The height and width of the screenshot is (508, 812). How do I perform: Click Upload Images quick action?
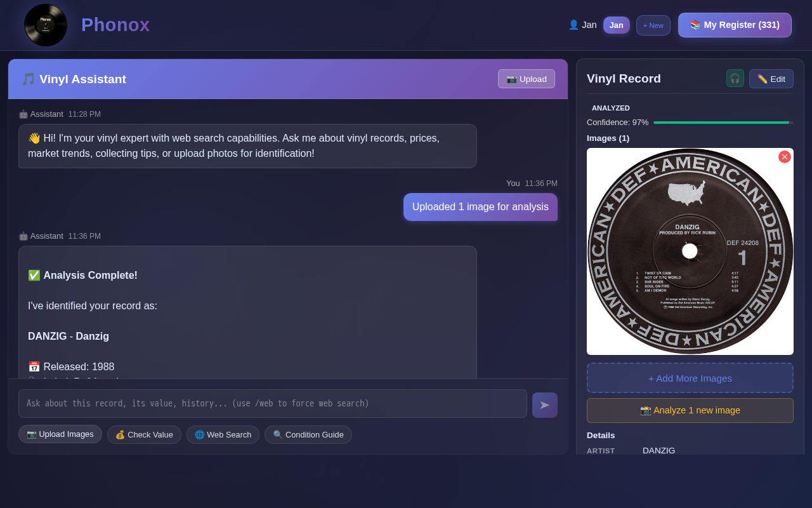(x=60, y=434)
